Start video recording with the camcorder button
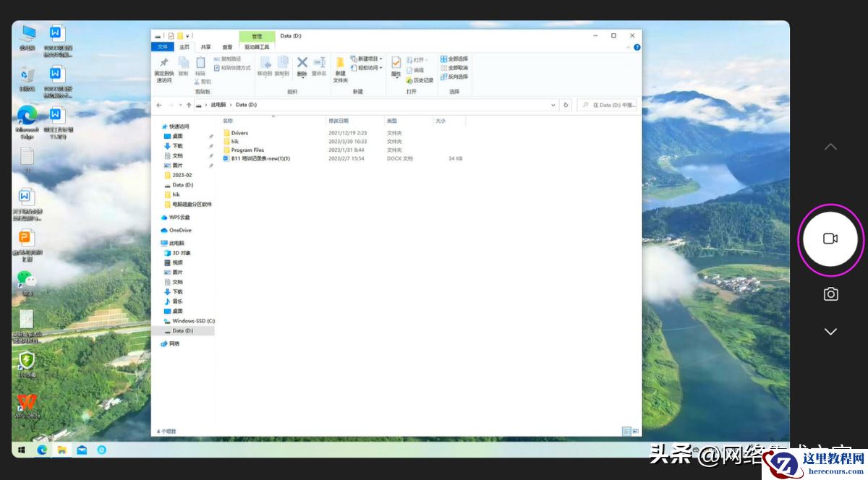Viewport: 868px width, 480px height. point(830,239)
